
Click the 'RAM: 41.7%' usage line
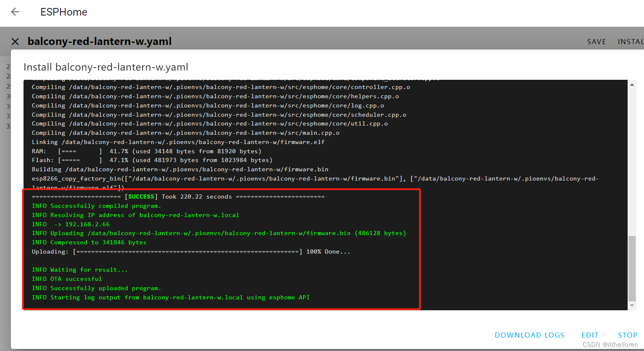(x=147, y=151)
